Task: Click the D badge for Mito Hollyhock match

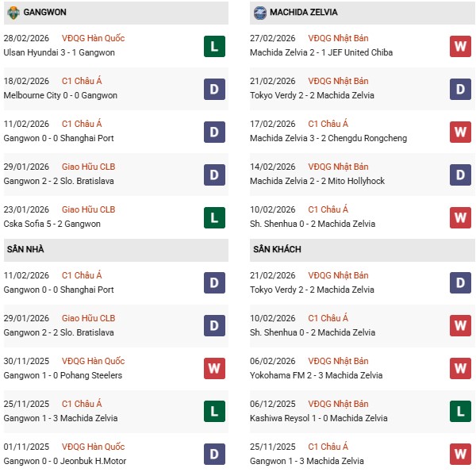Action: (460, 175)
